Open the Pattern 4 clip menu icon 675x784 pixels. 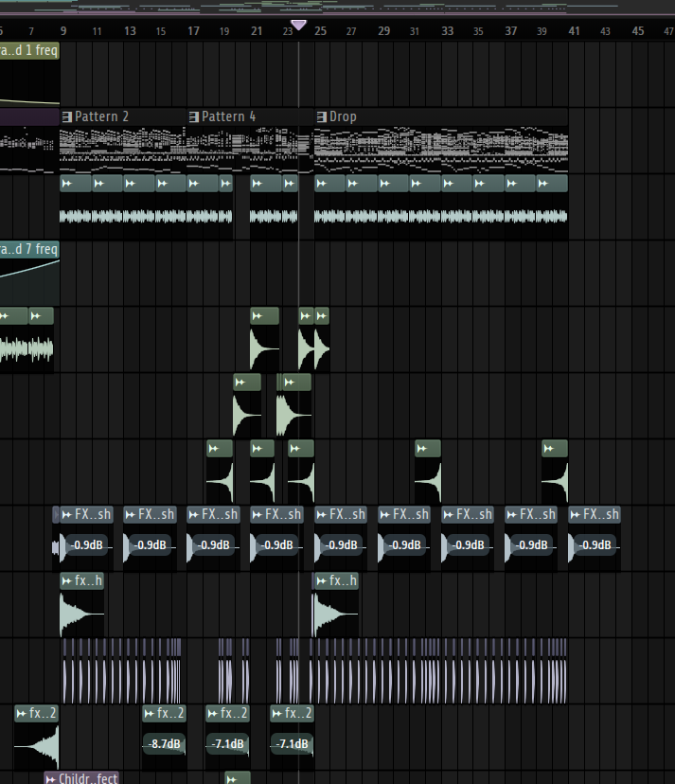[x=194, y=117]
